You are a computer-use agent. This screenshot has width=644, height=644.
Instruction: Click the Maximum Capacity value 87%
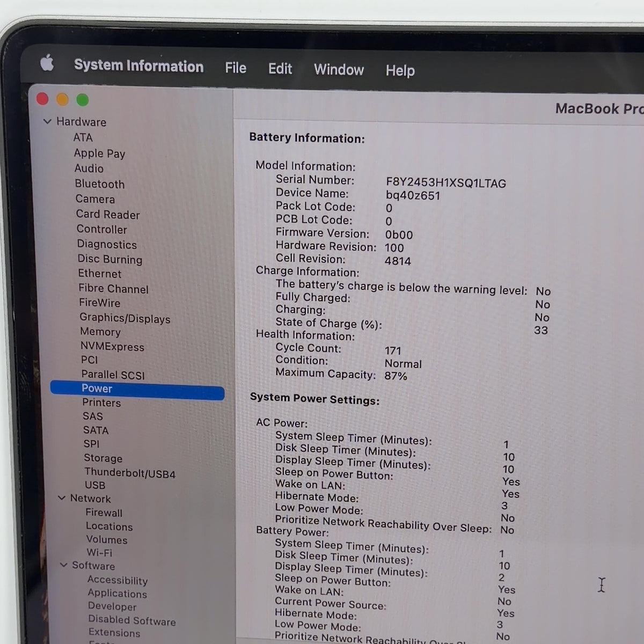click(x=396, y=376)
